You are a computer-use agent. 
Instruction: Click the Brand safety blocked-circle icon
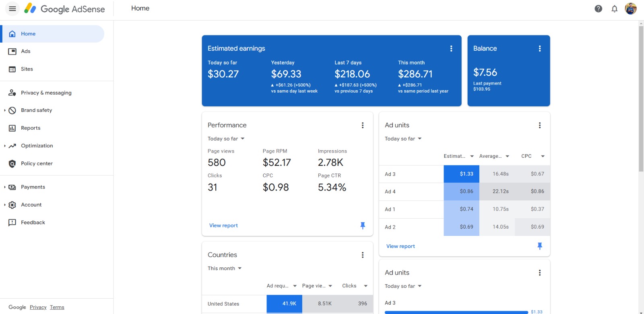pyautogui.click(x=12, y=110)
